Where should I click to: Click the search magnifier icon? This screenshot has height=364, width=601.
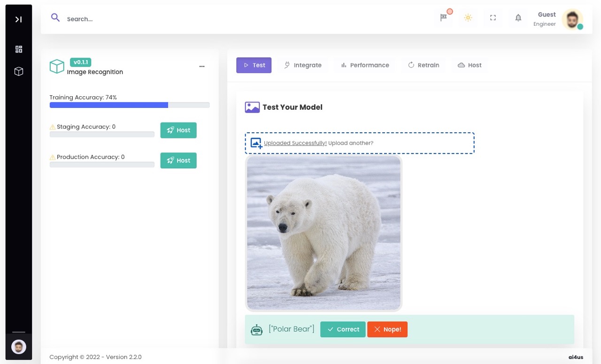pos(55,18)
